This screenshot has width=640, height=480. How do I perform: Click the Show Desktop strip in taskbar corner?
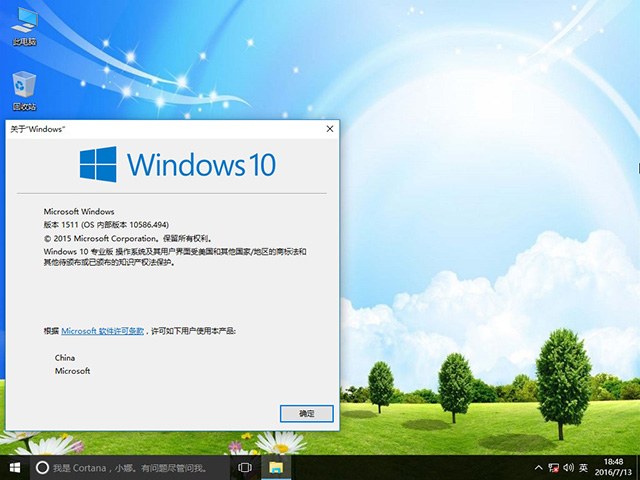(x=637, y=467)
